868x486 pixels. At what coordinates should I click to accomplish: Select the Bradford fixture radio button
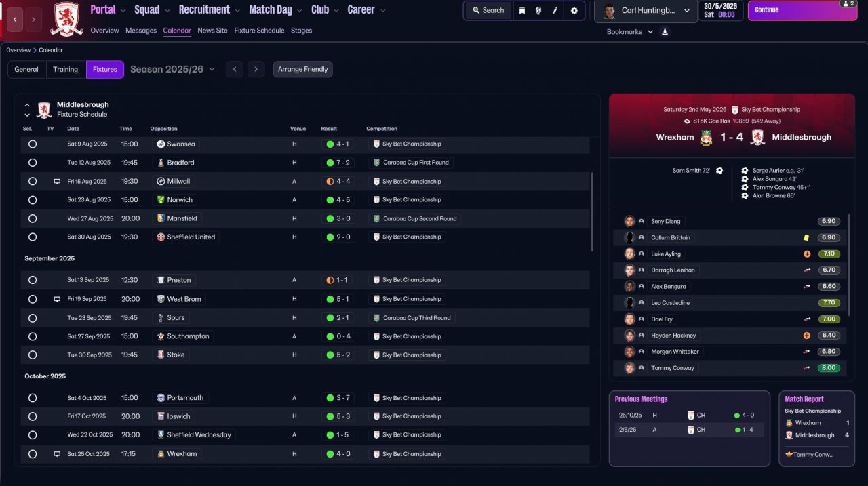33,163
